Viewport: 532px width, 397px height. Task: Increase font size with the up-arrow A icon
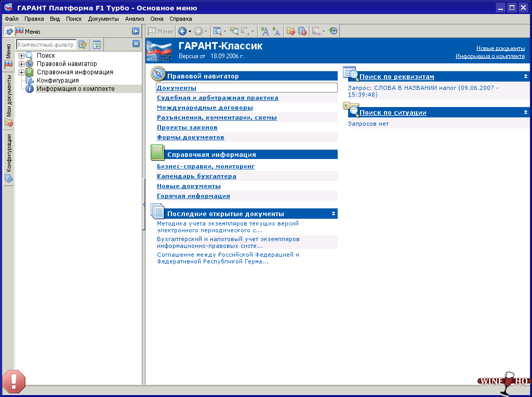click(x=264, y=31)
